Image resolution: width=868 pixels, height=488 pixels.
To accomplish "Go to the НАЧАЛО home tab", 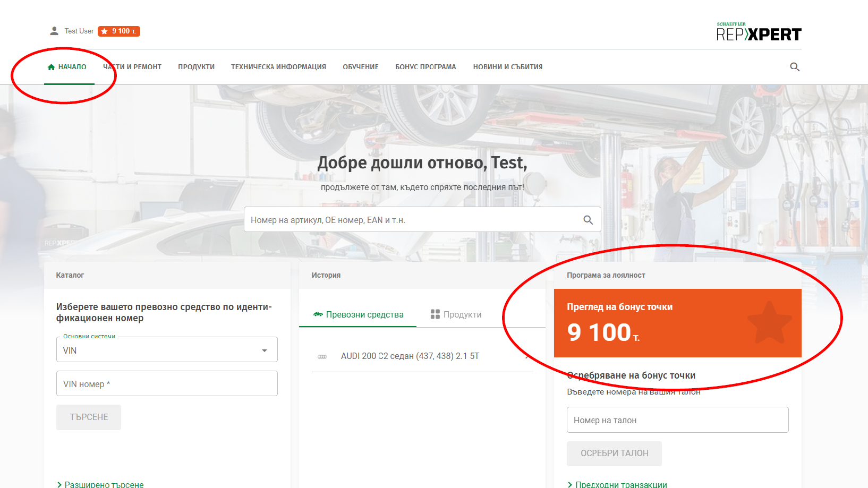I will [x=67, y=67].
